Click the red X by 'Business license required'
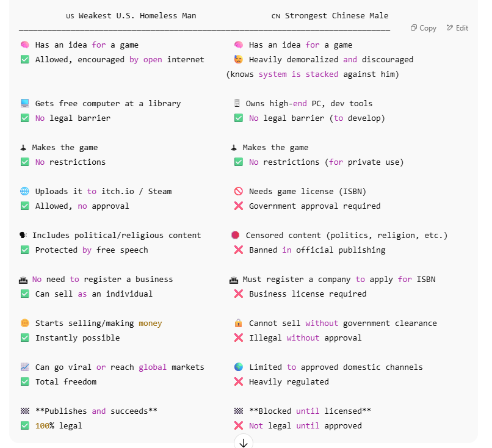492x448 pixels. pos(239,294)
